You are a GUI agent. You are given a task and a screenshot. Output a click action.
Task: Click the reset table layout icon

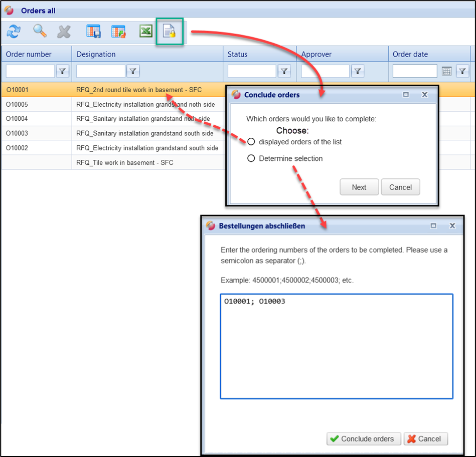point(118,32)
